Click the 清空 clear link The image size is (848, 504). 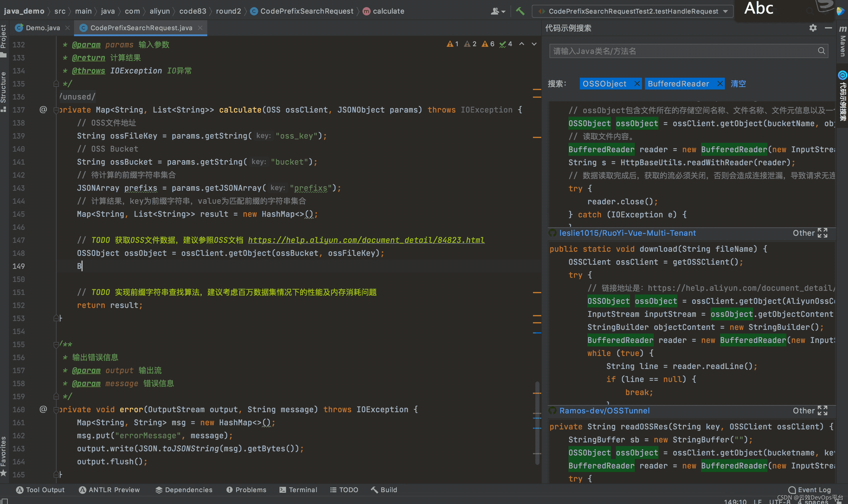tap(738, 84)
